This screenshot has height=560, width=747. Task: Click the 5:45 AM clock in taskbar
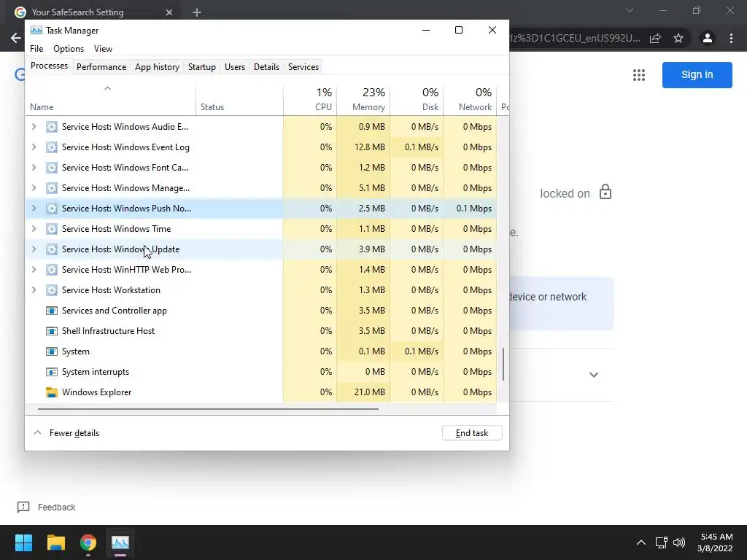tap(716, 537)
